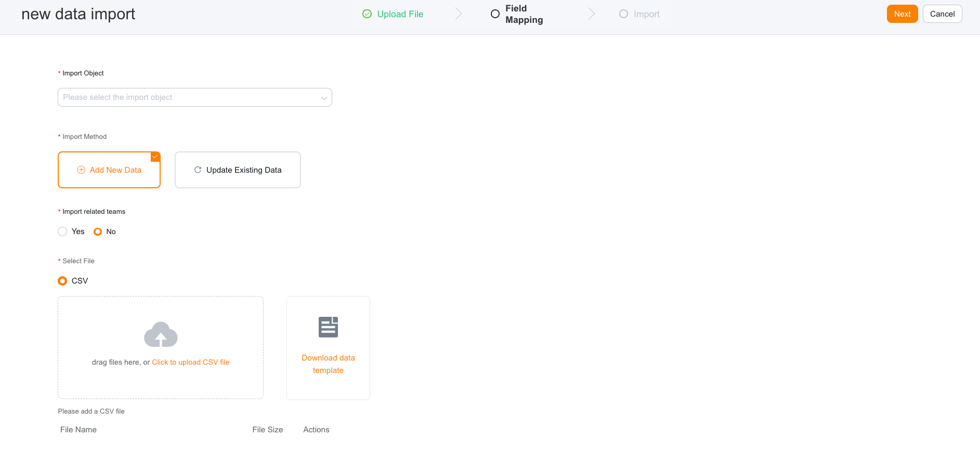Click the Actions column header
Viewport: 980px width, 450px height.
316,430
